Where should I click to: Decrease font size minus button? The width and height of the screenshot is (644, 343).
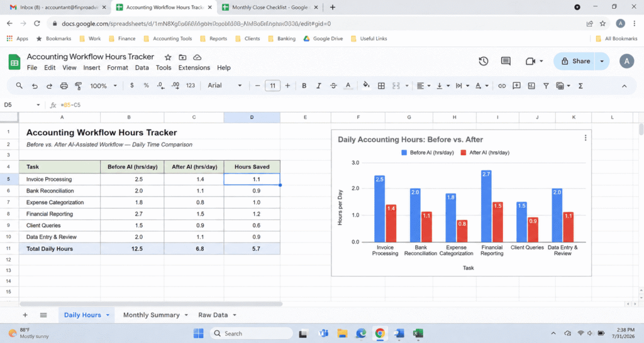coord(257,85)
